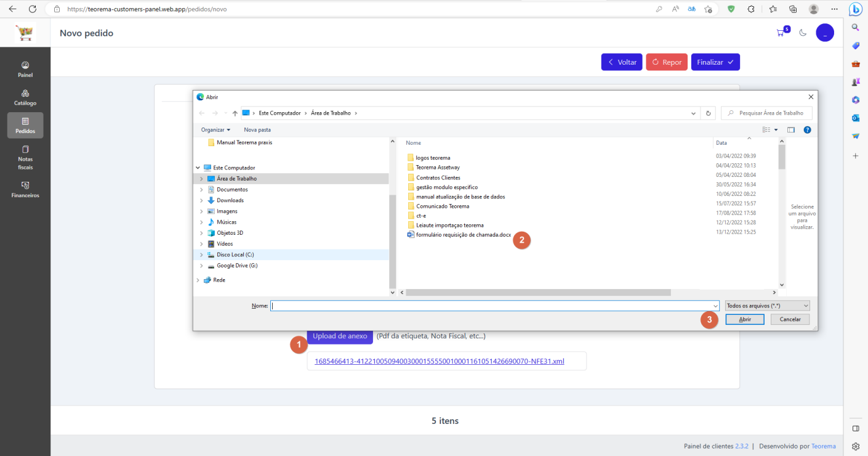Click Nova pasta in dialog toolbar
The width and height of the screenshot is (868, 456).
257,130
